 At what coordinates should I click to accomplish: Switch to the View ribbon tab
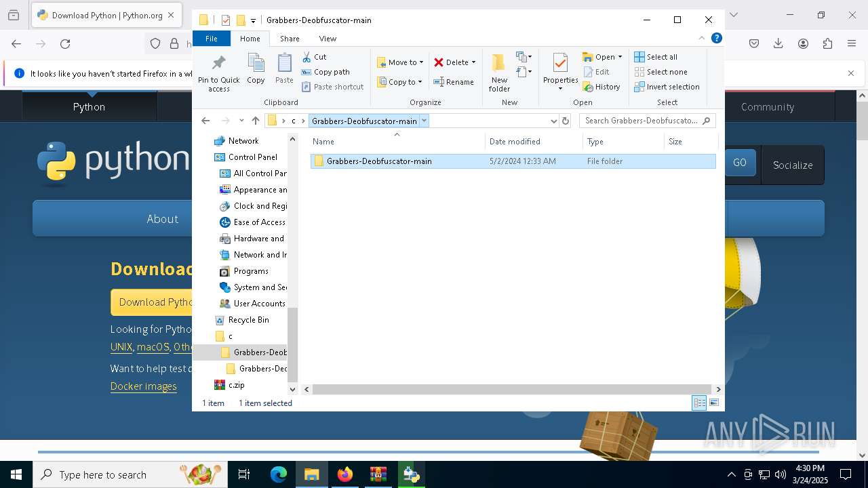[328, 39]
